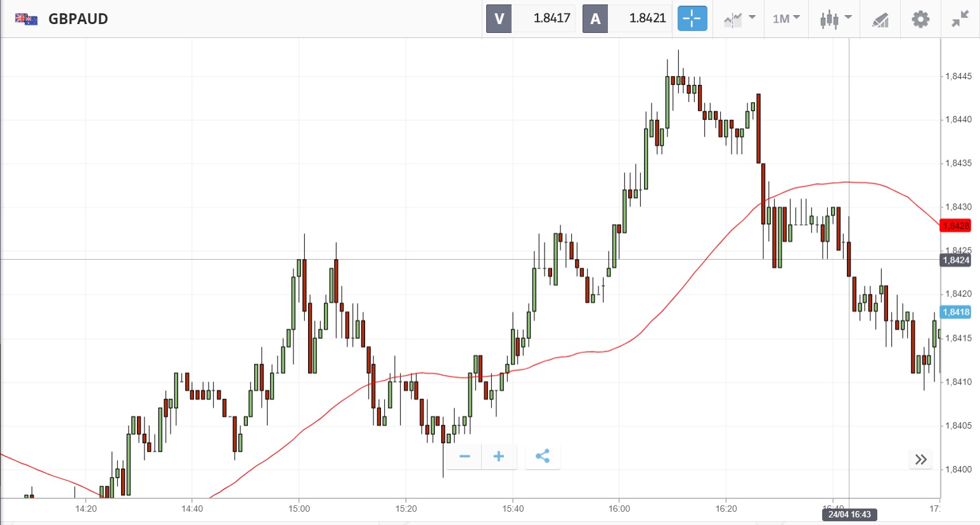Click the gray 1.8424 crosshair price label
The height and width of the screenshot is (525, 980).
955,260
